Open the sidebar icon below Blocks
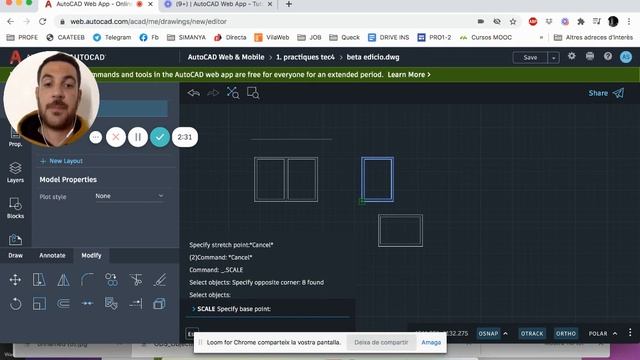The image size is (640, 360). click(15, 239)
